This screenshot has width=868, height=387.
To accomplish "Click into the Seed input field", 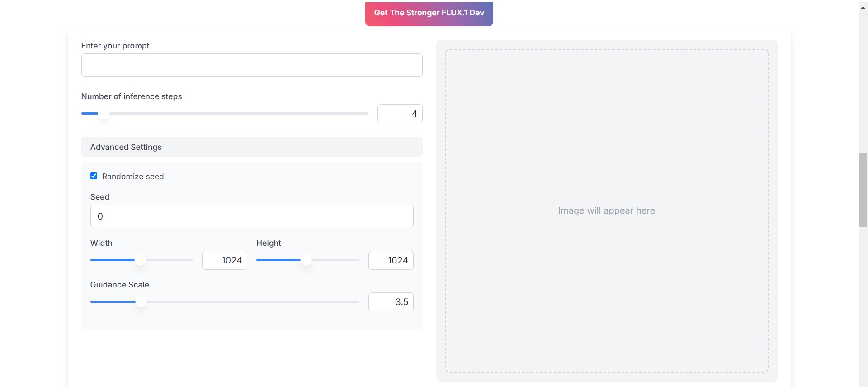I will tap(251, 216).
